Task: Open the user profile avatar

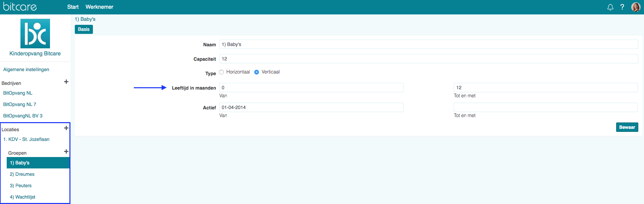Action: tap(636, 7)
